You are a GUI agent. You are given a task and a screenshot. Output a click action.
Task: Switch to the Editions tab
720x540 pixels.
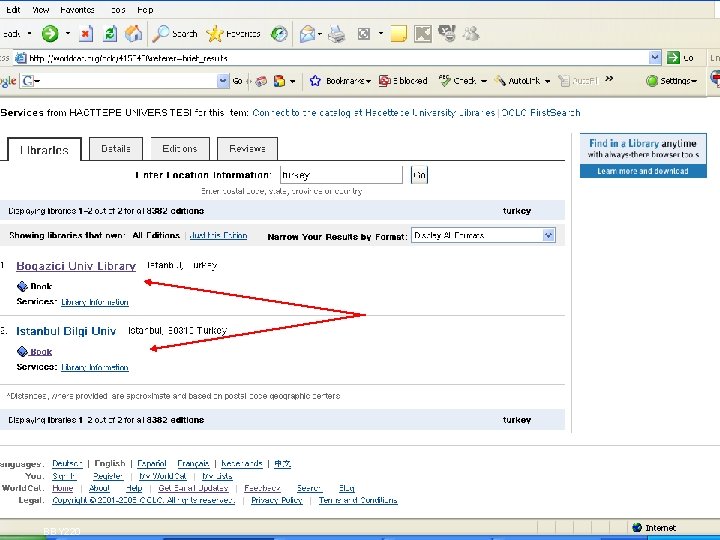180,149
